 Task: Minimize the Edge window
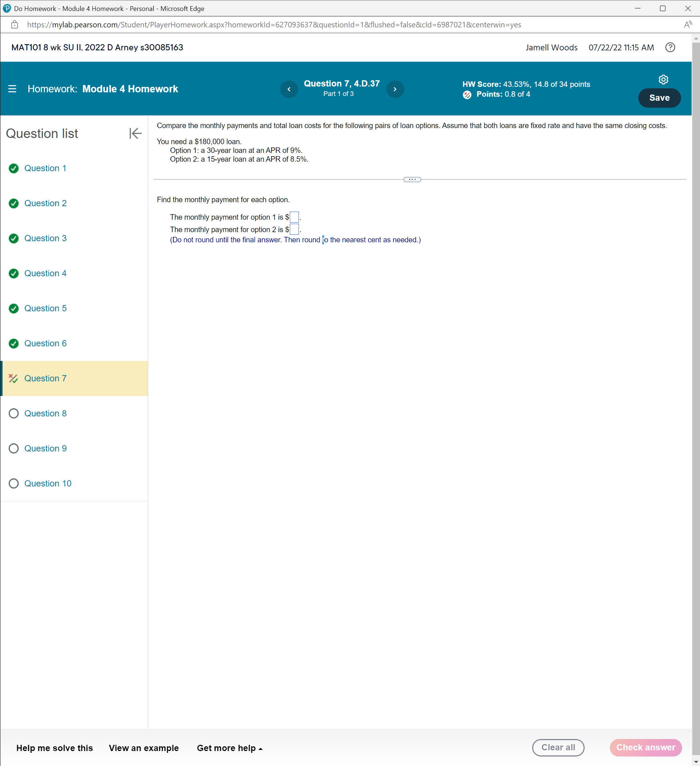pos(638,8)
